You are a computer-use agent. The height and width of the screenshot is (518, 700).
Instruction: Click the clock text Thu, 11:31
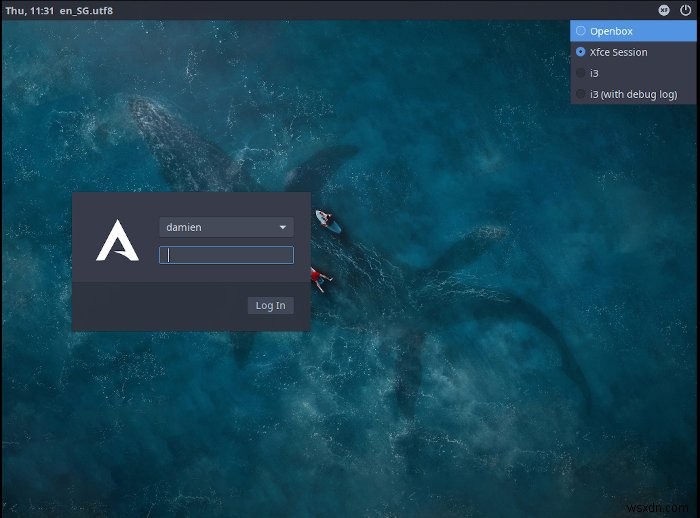(29, 10)
